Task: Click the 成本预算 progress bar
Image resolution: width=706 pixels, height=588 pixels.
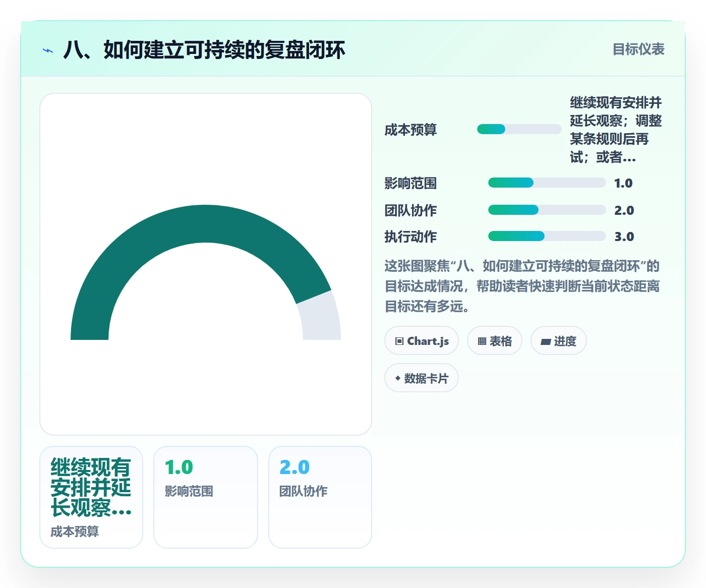Action: pyautogui.click(x=519, y=129)
